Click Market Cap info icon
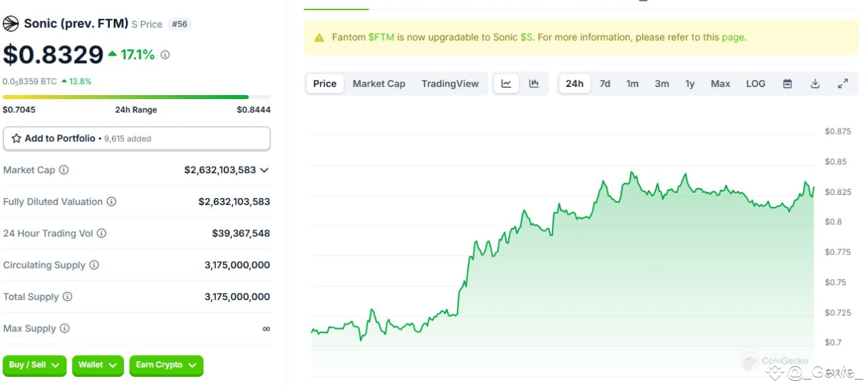868x387 pixels. pos(64,170)
